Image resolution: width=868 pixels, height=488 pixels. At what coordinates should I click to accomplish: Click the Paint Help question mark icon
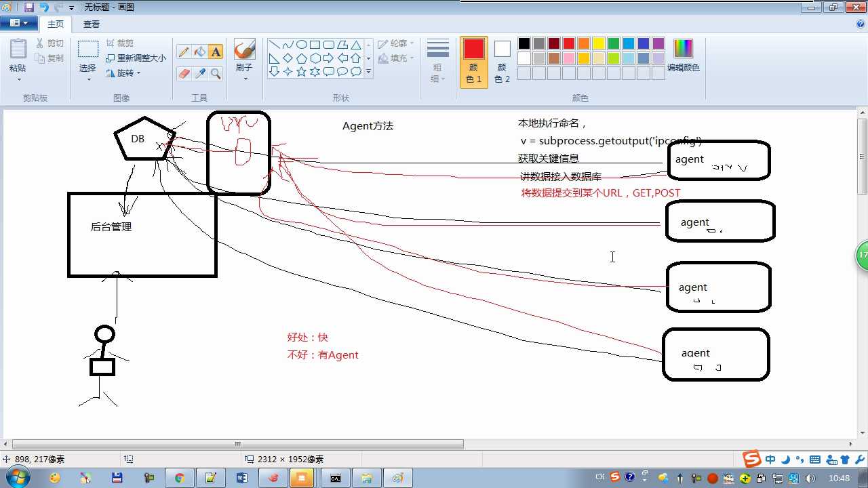861,24
